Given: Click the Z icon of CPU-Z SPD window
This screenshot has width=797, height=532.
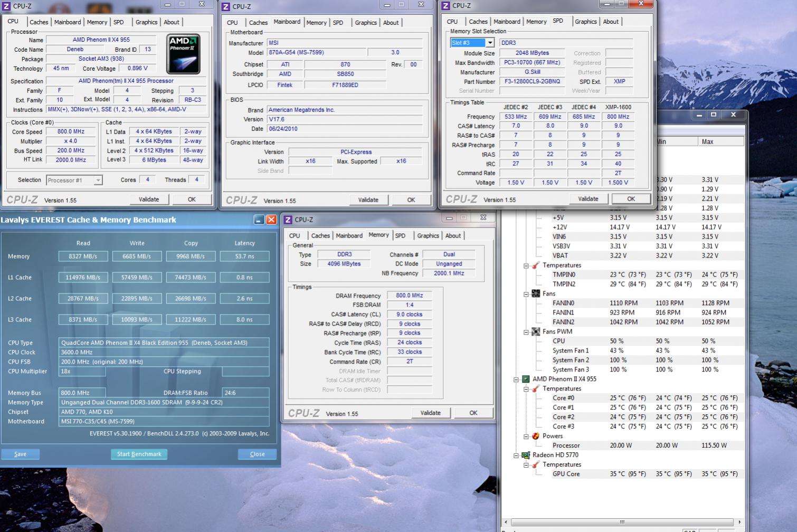Looking at the screenshot, I should tap(445, 5).
